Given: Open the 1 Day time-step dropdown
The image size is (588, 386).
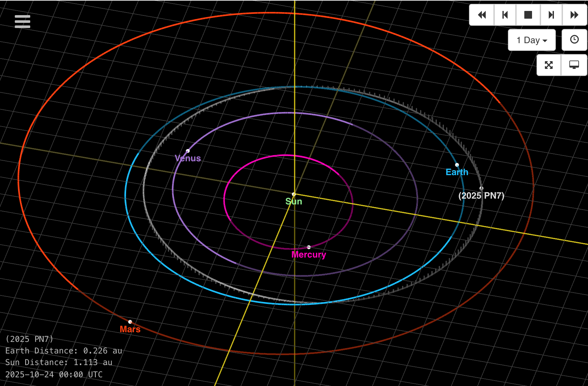Looking at the screenshot, I should 531,40.
